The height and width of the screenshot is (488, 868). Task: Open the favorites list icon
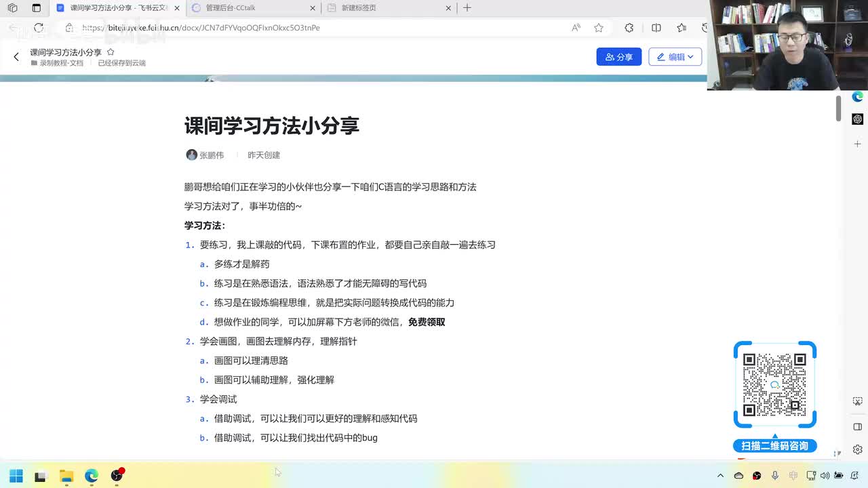coord(682,28)
